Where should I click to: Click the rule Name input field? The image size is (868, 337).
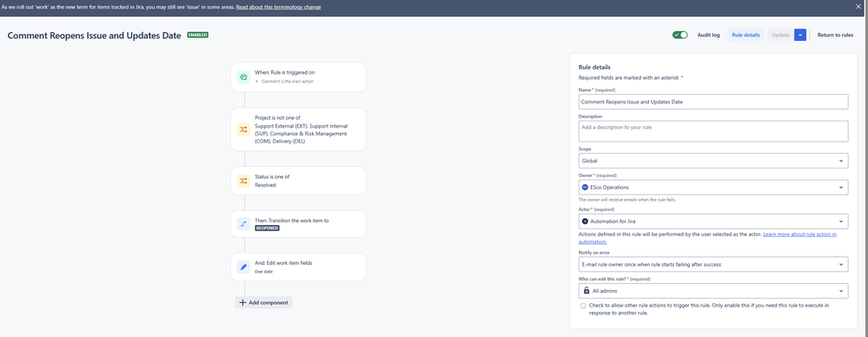[x=713, y=102]
